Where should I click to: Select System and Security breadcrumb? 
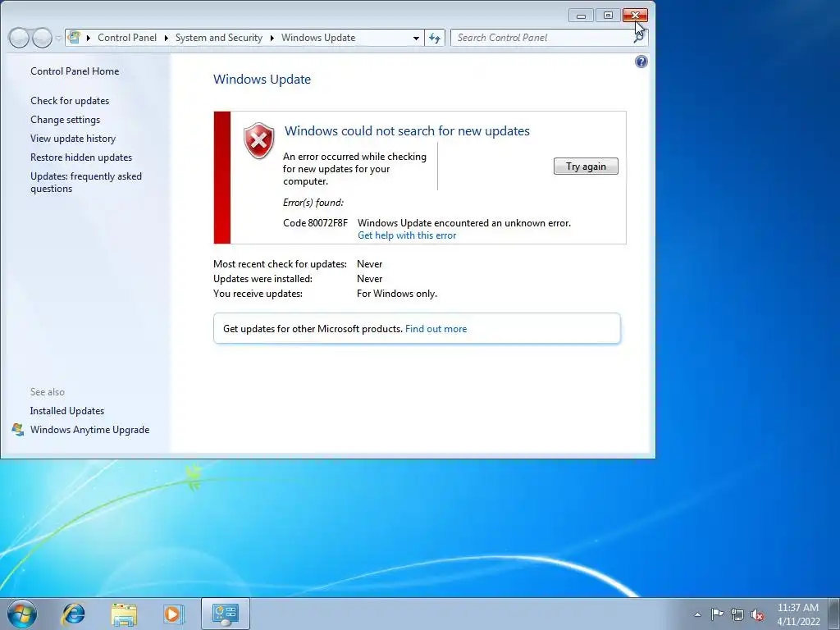(x=218, y=38)
